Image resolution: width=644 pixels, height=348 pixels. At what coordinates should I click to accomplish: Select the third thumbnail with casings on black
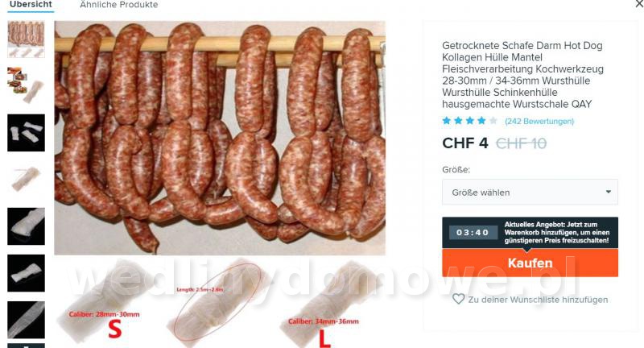point(27,133)
